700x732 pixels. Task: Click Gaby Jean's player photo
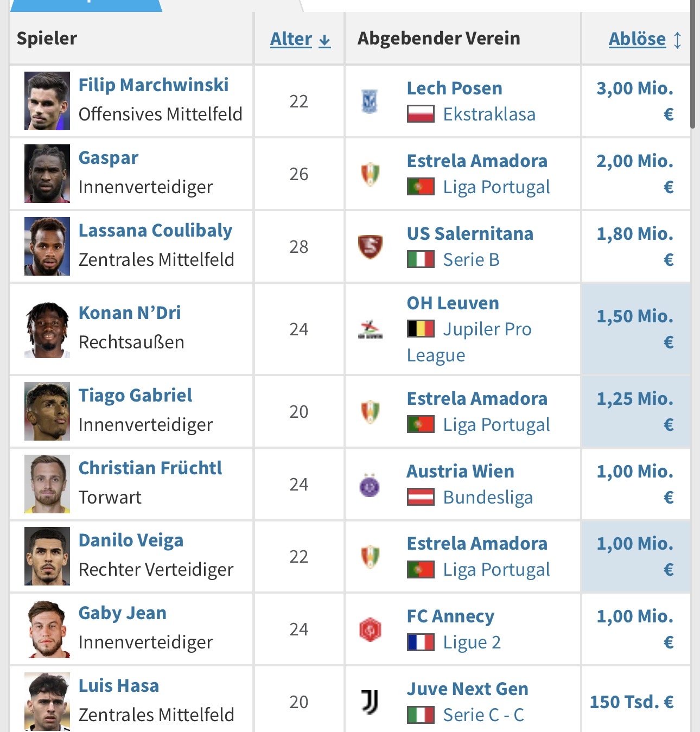[47, 629]
